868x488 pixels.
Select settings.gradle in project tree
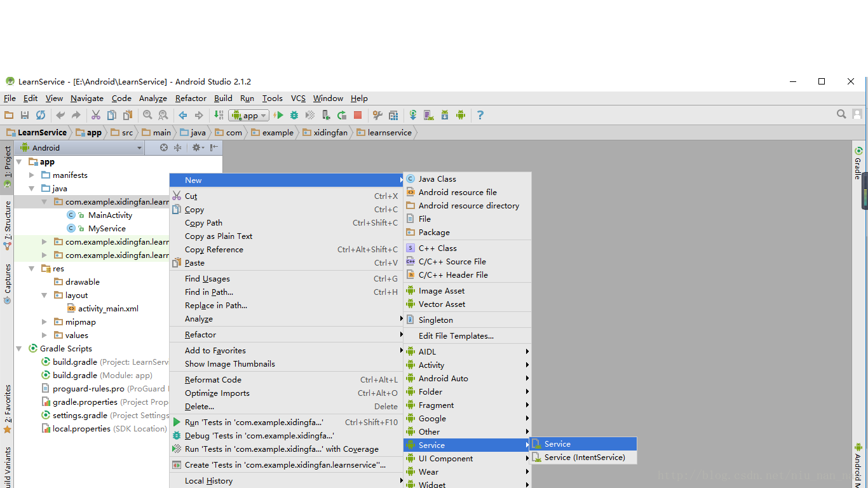pyautogui.click(x=80, y=416)
